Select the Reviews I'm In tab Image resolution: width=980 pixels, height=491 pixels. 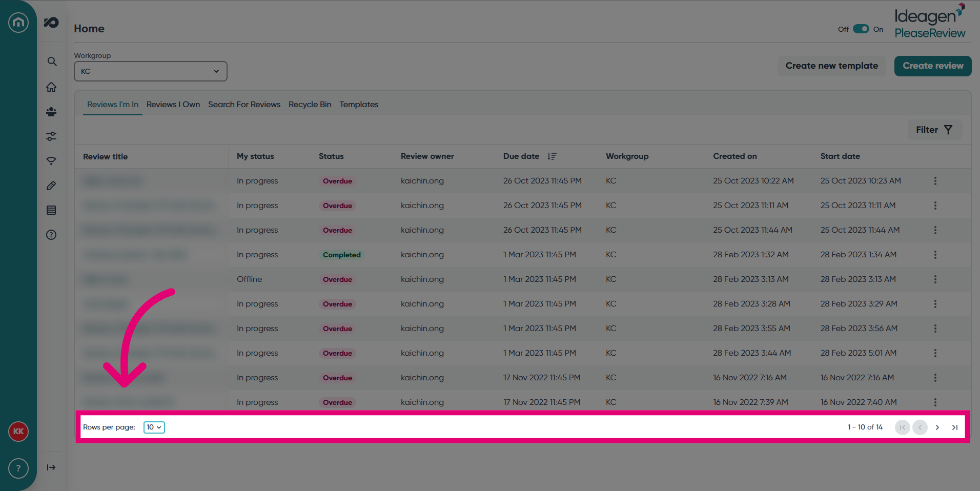[x=113, y=105]
